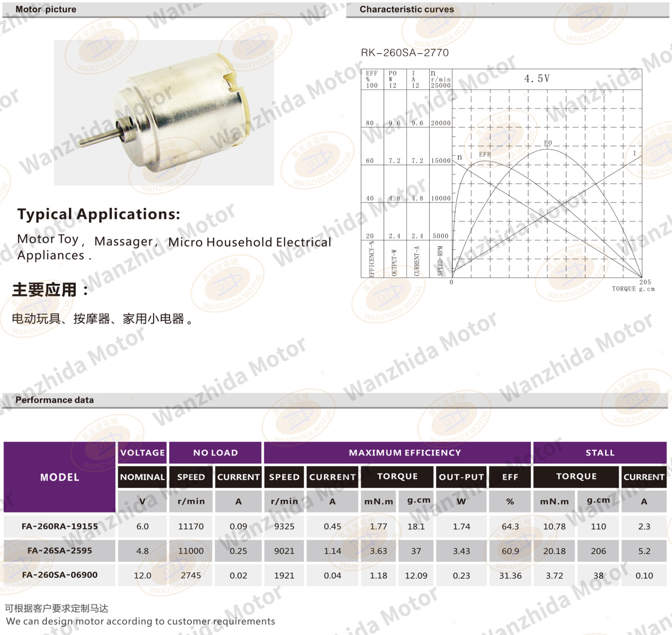
Task: Click the '4.5V' label in the chart
Action: point(537,78)
